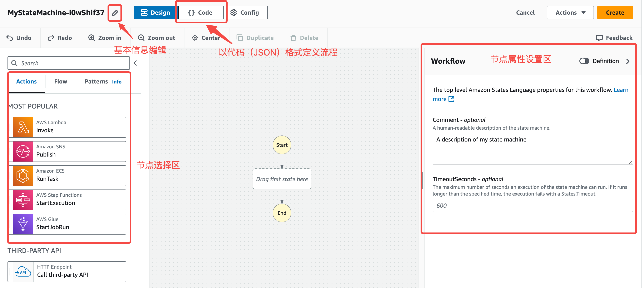Image resolution: width=644 pixels, height=288 pixels.
Task: Undo the last change
Action: pyautogui.click(x=19, y=38)
